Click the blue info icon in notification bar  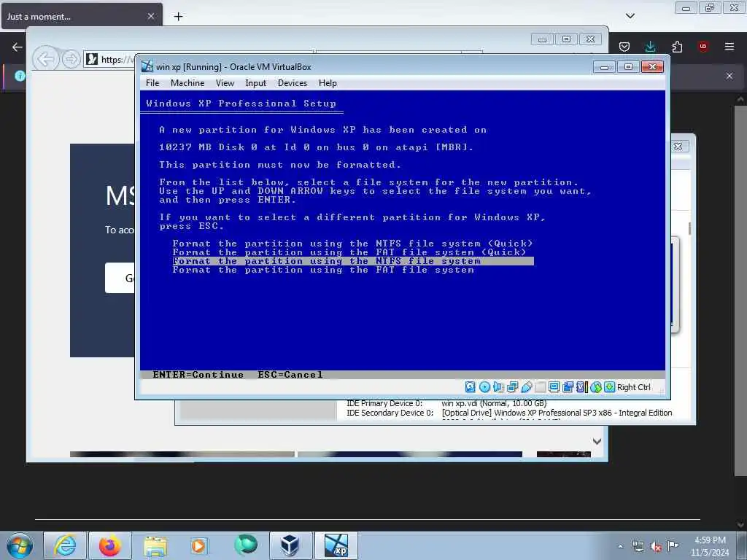point(20,76)
